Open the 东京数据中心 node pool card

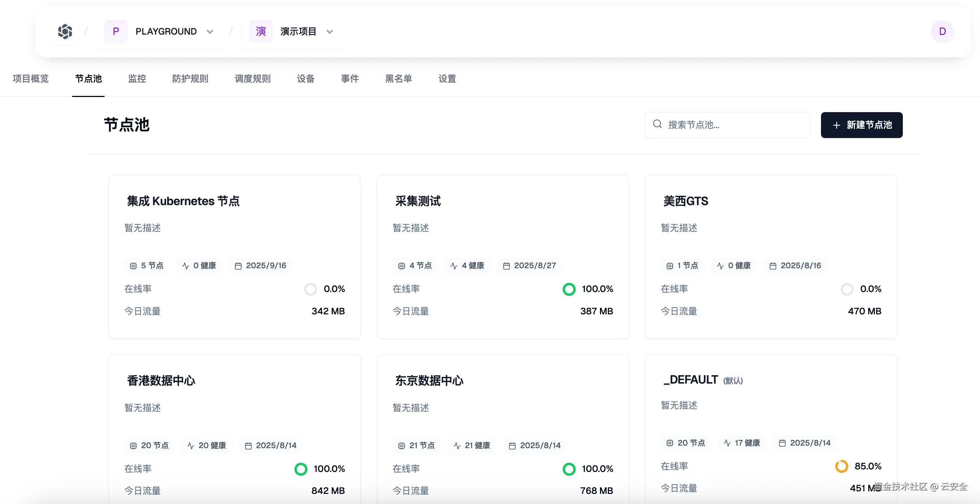pos(429,381)
